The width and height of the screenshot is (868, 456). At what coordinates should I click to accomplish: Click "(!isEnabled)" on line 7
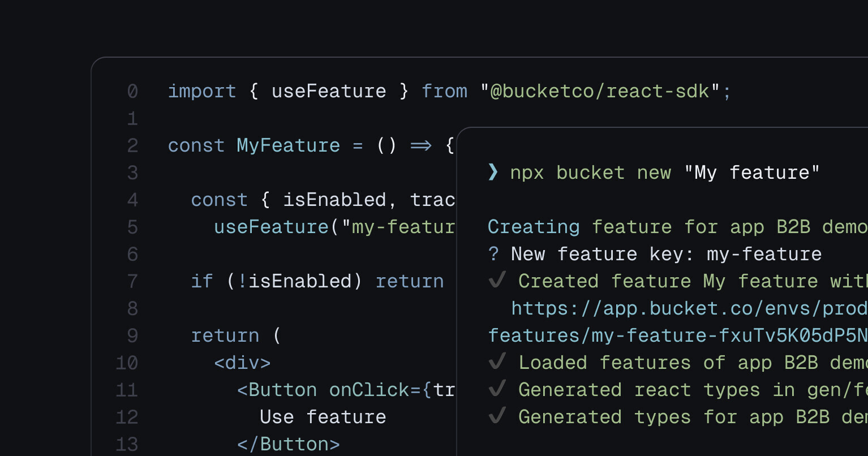pyautogui.click(x=294, y=281)
